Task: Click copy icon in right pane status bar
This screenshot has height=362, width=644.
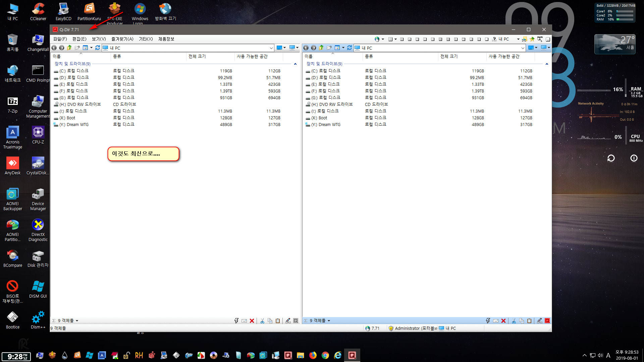Action: point(522,321)
